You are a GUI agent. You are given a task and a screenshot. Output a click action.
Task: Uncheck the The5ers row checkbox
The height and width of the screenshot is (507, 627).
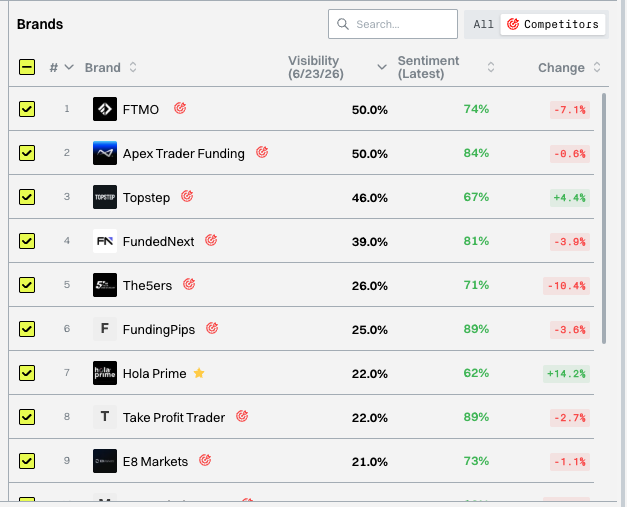pos(27,285)
